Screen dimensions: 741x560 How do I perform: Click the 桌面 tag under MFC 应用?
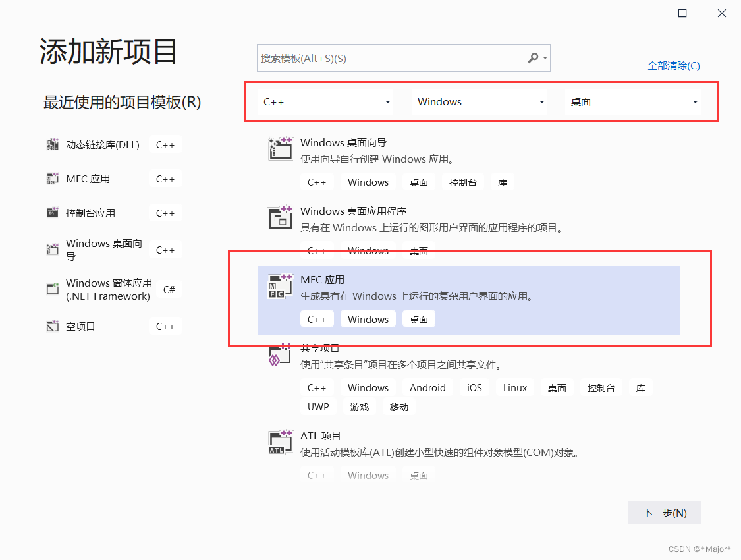419,320
